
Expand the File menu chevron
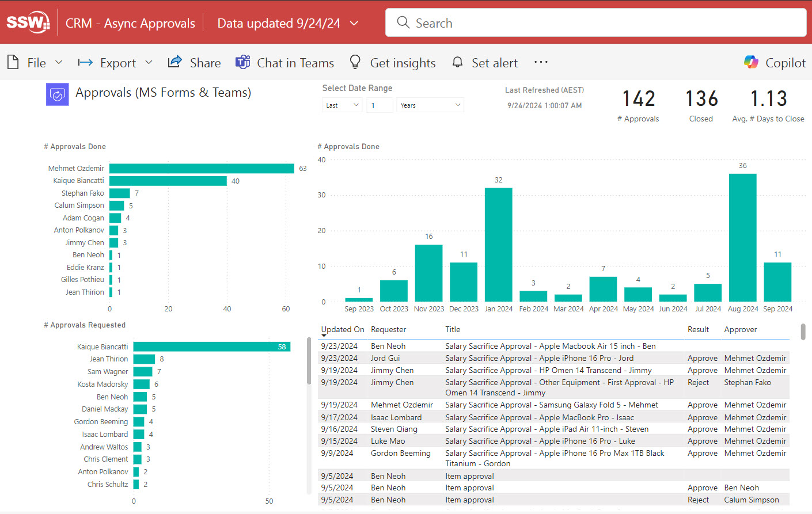tap(59, 62)
